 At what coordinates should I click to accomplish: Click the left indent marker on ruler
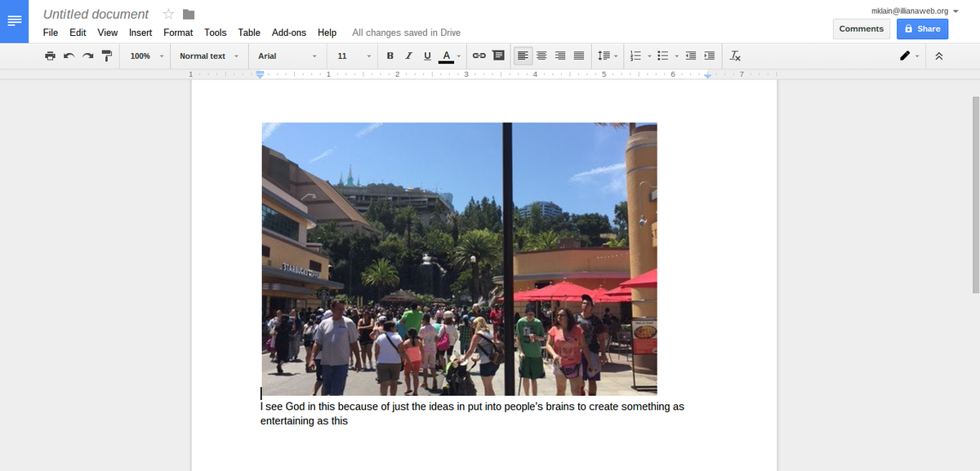261,75
